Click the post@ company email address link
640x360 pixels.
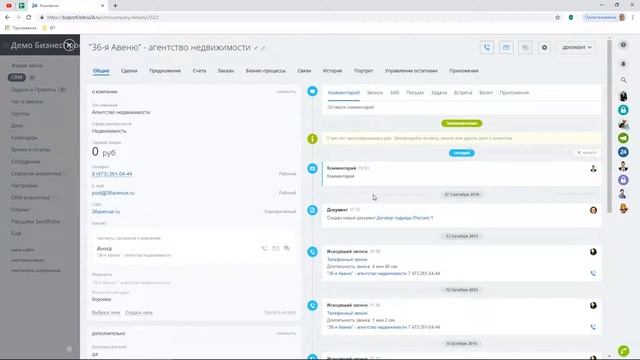113,193
